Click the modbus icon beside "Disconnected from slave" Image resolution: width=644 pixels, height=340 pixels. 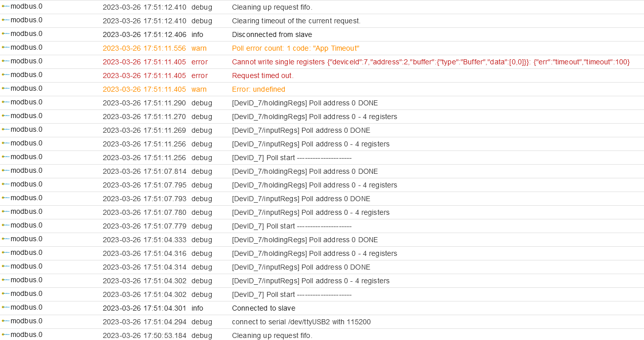[6, 34]
